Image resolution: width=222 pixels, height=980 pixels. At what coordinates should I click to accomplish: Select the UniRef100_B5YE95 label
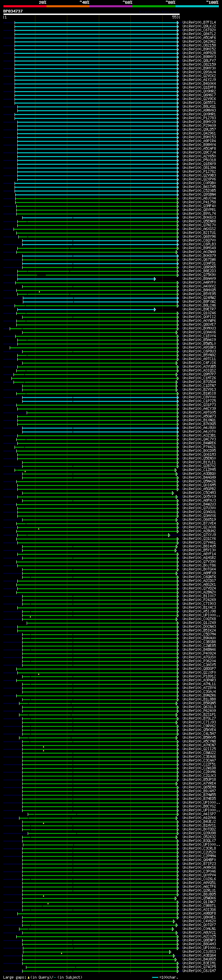click(x=199, y=294)
